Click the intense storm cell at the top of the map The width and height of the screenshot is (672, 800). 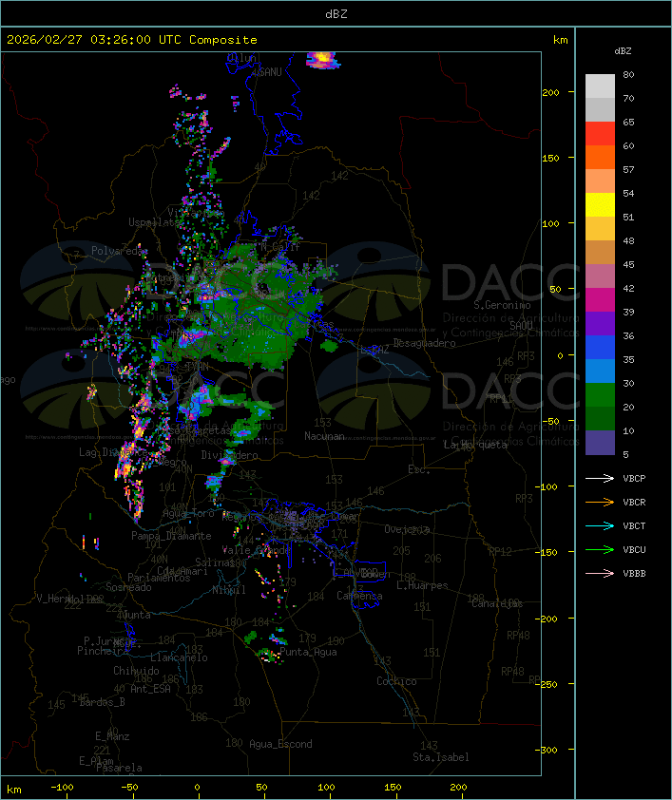[x=322, y=60]
